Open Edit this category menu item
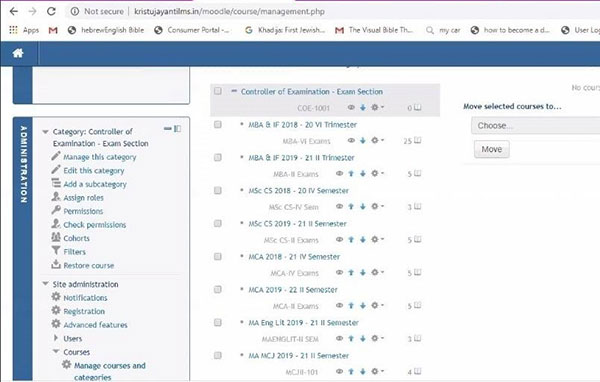Screen dimensions: 600x382 pyautogui.click(x=94, y=171)
